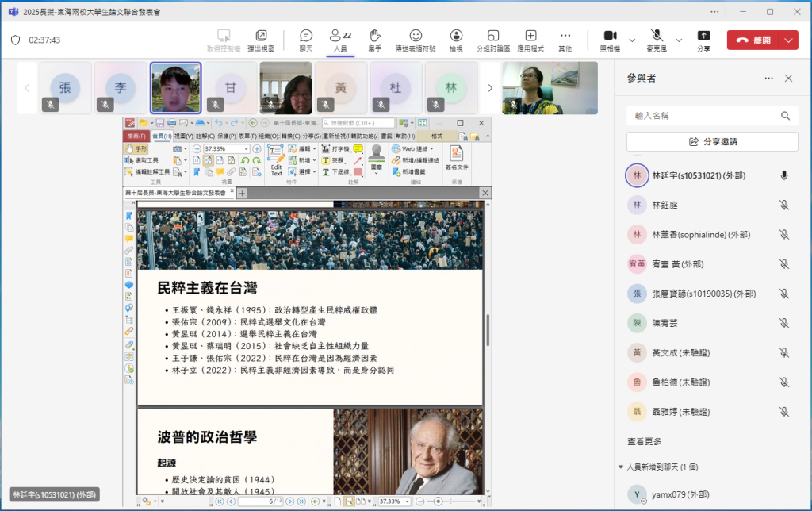Select the Underline (下底線) tool

pos(335,172)
